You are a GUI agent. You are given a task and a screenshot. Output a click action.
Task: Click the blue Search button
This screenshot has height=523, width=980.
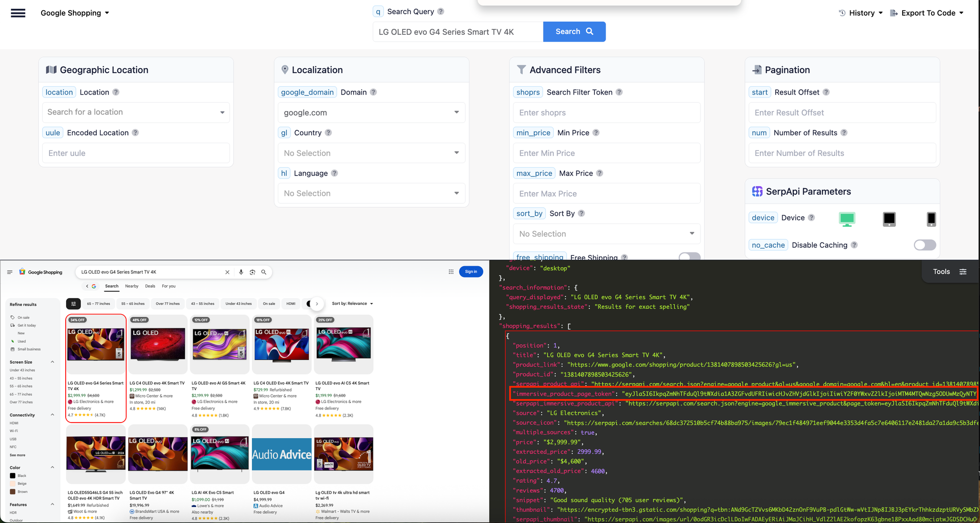point(574,31)
